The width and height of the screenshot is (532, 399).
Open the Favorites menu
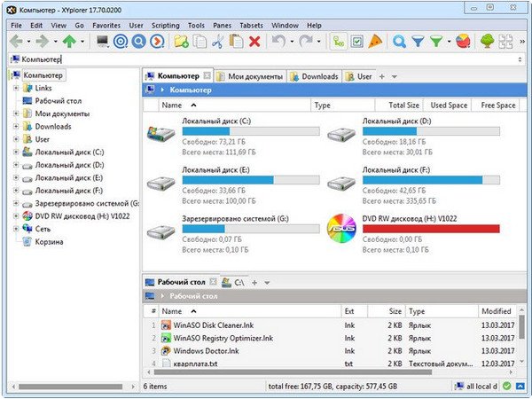point(106,26)
